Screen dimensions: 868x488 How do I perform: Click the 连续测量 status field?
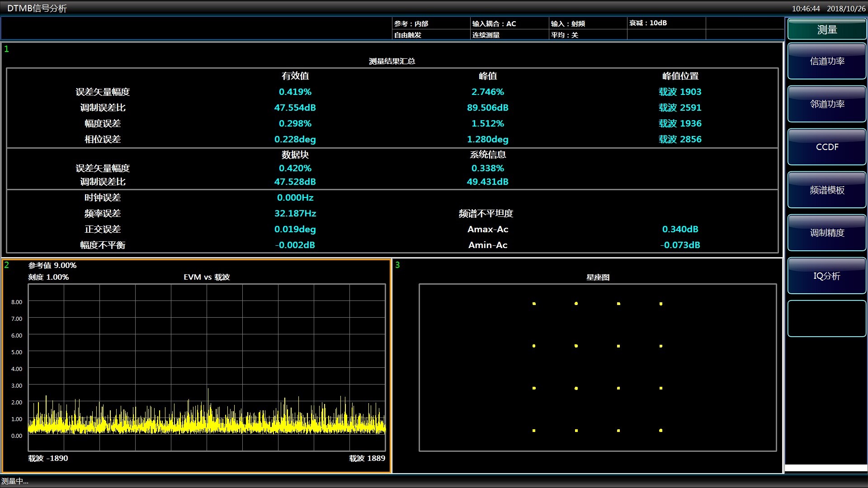tap(486, 35)
